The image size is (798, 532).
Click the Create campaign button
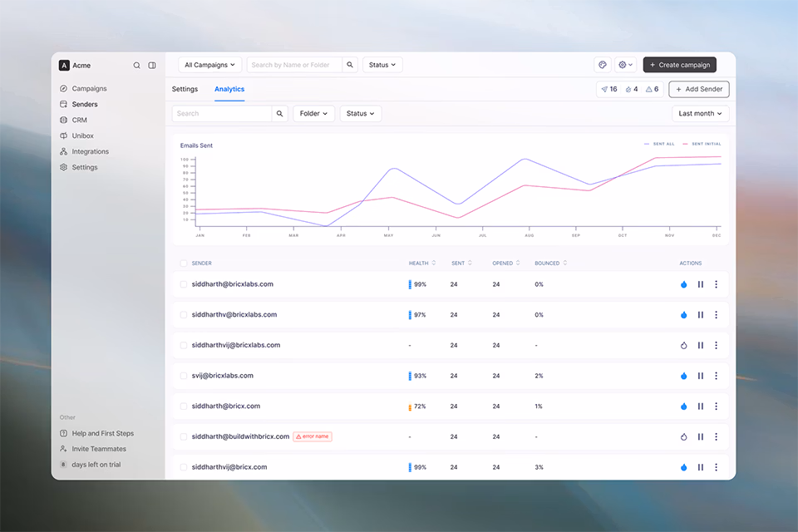click(680, 65)
